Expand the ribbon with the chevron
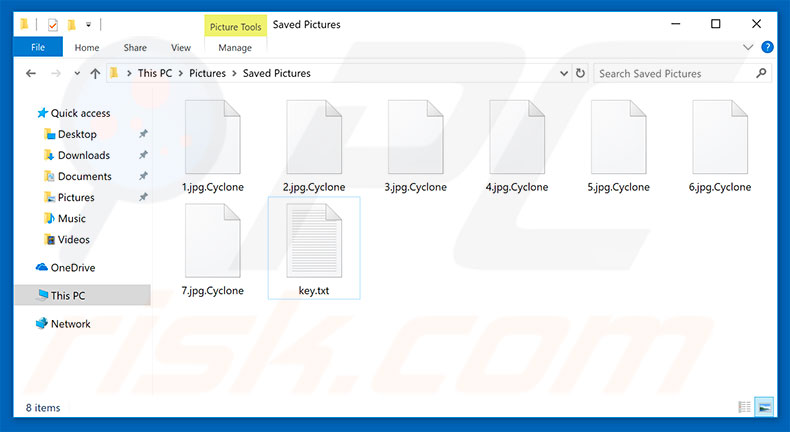This screenshot has height=432, width=790. tap(748, 47)
